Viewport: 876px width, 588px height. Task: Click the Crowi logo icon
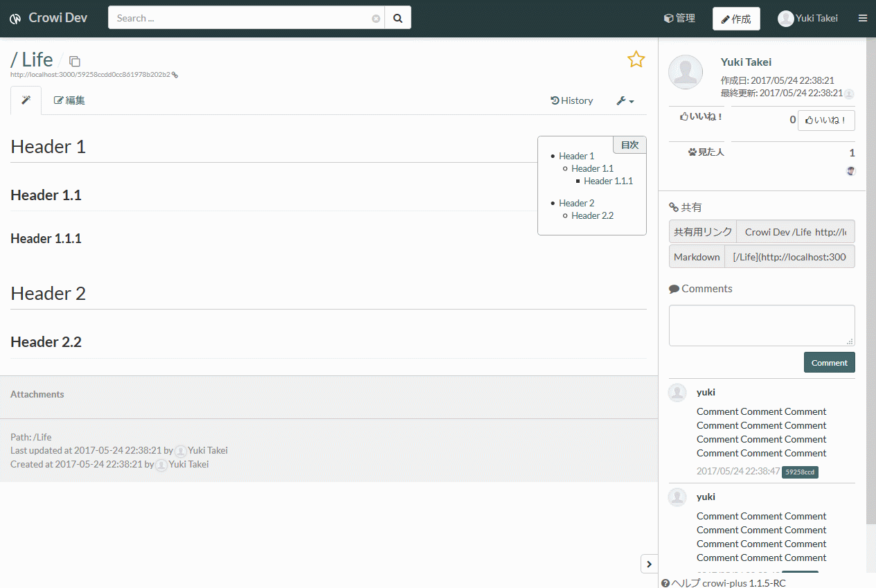click(x=15, y=19)
